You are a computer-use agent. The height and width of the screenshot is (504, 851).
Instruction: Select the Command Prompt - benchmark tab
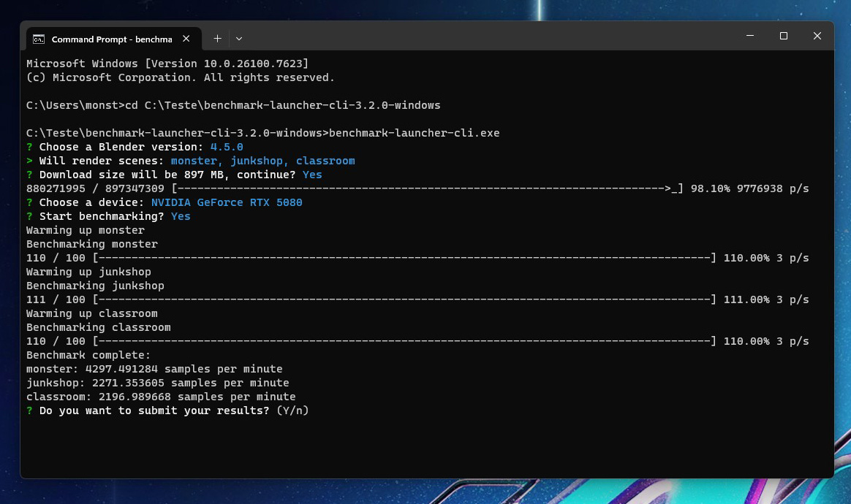(110, 39)
